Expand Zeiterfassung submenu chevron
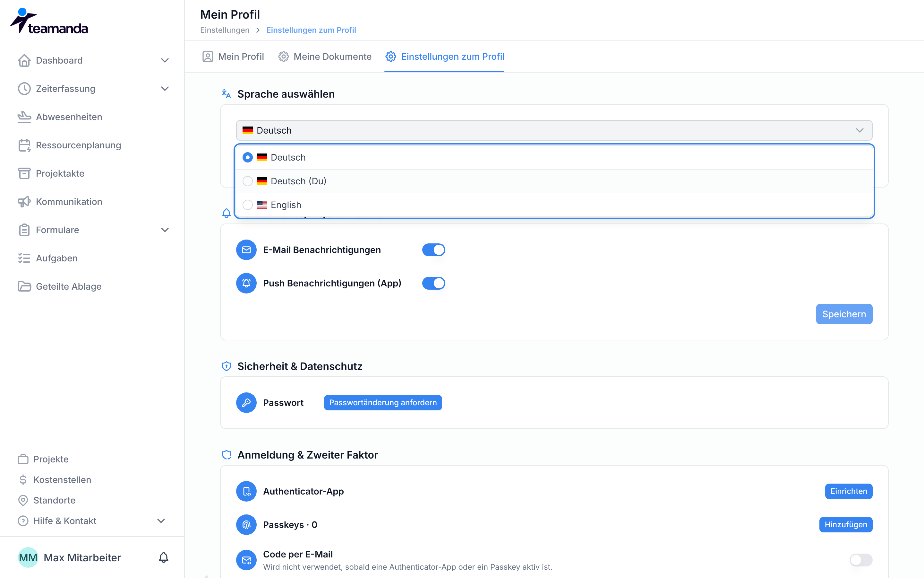Screen dimensions: 924x578 tap(165, 89)
